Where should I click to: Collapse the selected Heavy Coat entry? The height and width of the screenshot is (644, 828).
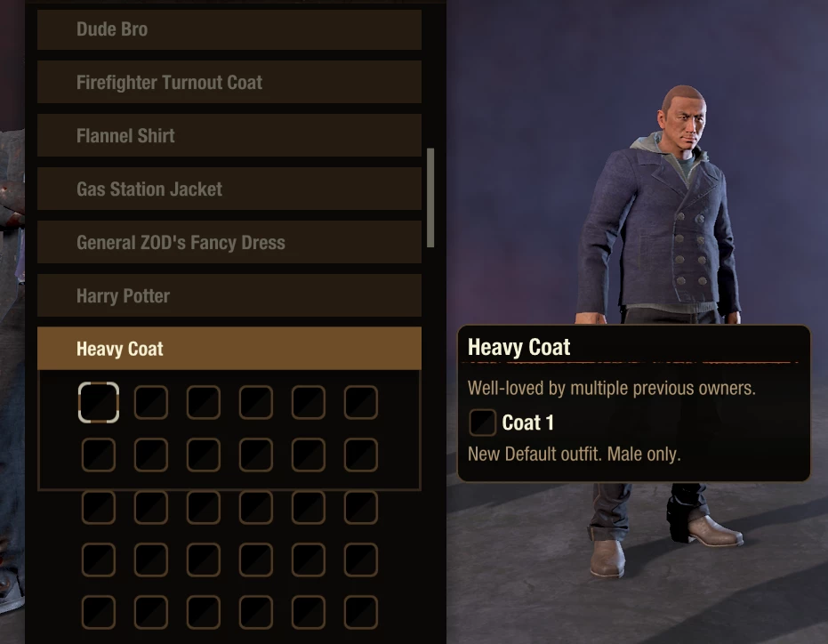(x=229, y=349)
